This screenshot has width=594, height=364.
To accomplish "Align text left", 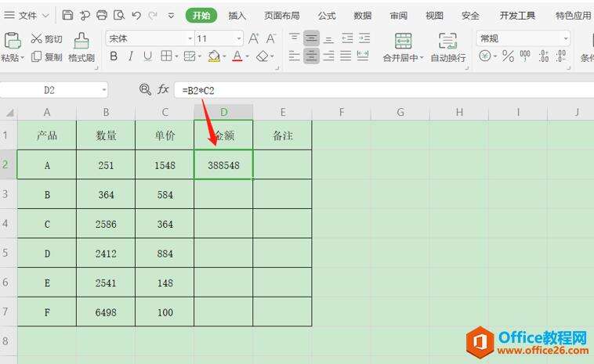I will pos(294,56).
